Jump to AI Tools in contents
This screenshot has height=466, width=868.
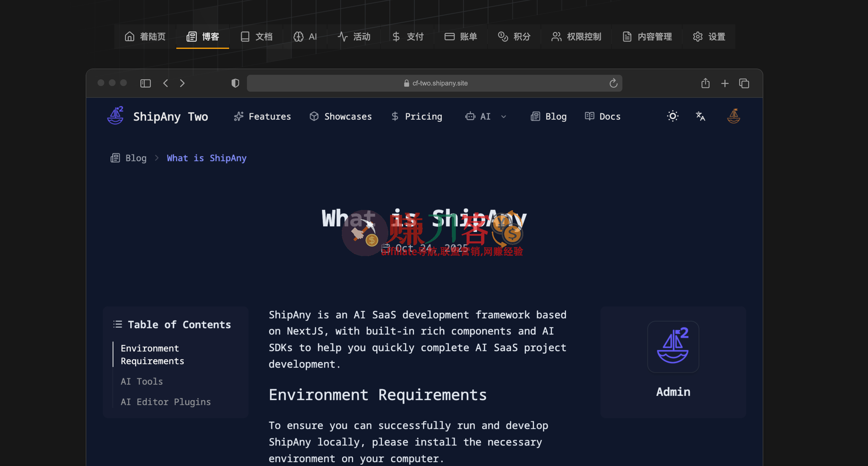pos(142,381)
